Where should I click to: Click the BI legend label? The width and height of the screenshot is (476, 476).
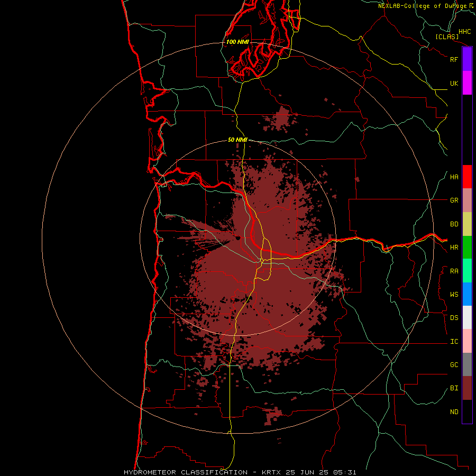pyautogui.click(x=454, y=388)
